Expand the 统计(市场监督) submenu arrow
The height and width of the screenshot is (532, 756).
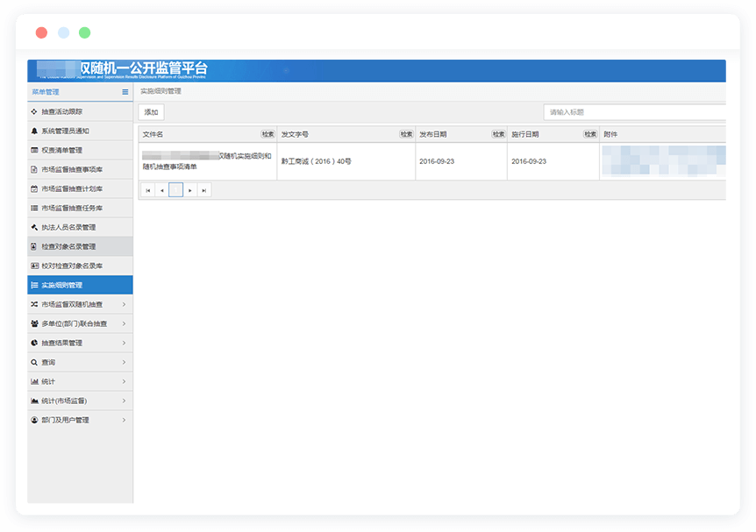point(124,401)
